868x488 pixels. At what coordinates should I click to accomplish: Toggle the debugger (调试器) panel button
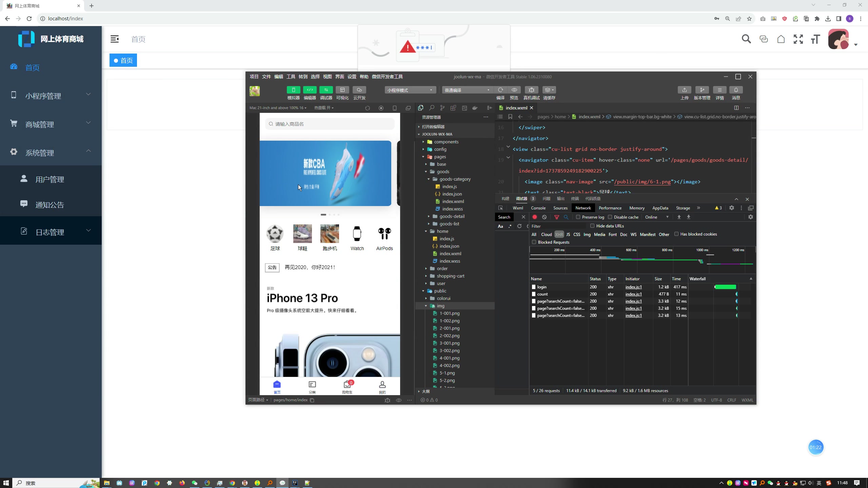point(326,90)
